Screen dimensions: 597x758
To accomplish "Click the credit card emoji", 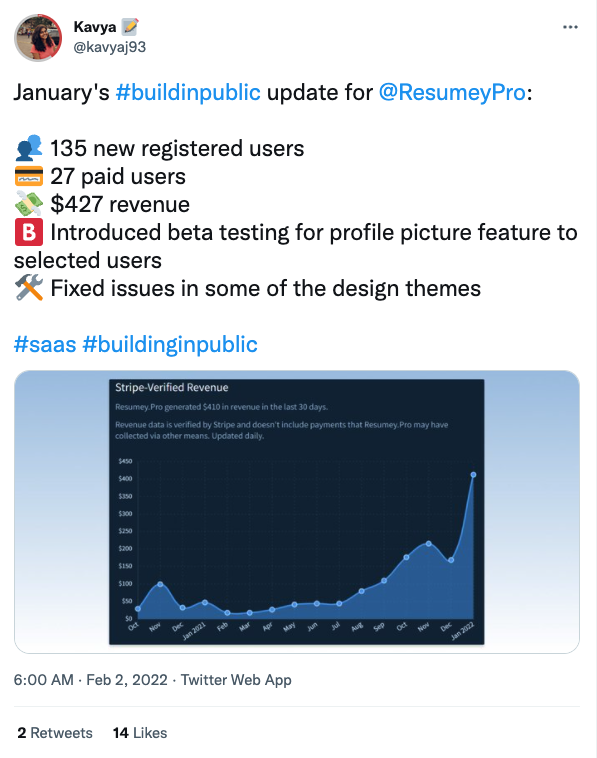I will [x=29, y=176].
